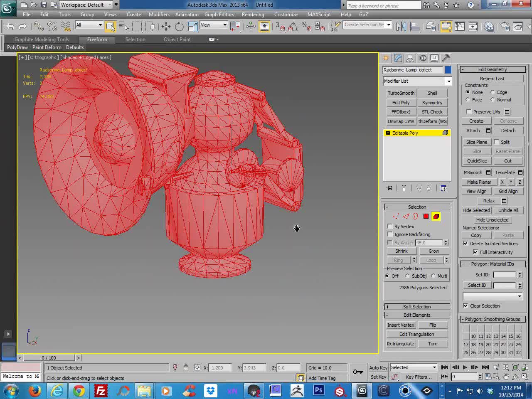Click the Mirror tool icon
The height and width of the screenshot is (399, 532).
[401, 27]
